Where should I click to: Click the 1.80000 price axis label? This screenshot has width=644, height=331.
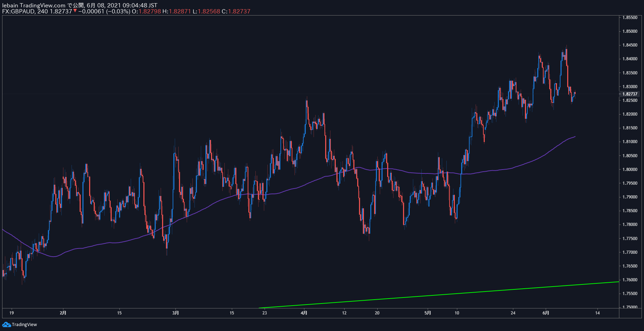point(630,170)
